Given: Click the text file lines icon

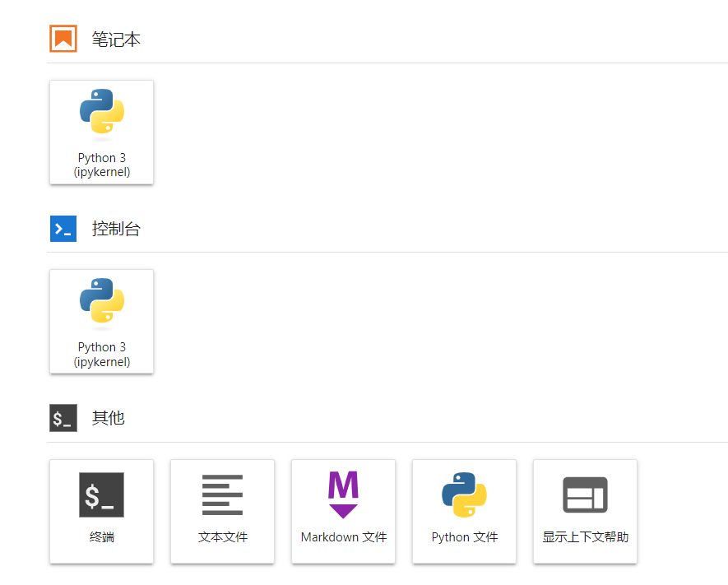Looking at the screenshot, I should tap(223, 494).
